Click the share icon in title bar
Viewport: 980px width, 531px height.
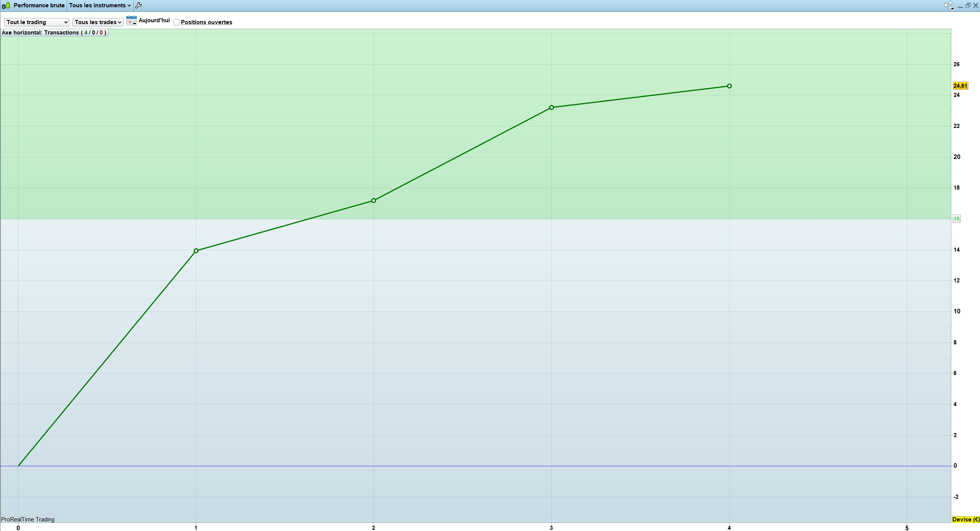(x=949, y=5)
